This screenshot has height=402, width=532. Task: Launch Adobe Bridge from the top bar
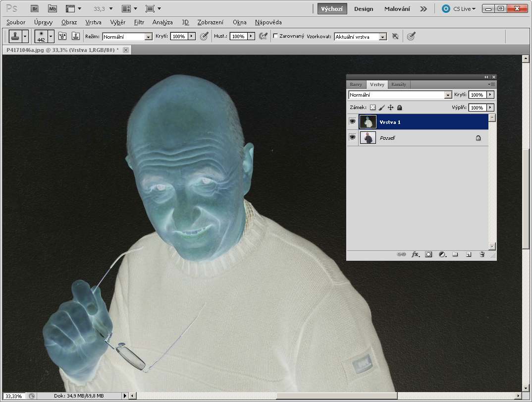click(x=34, y=8)
